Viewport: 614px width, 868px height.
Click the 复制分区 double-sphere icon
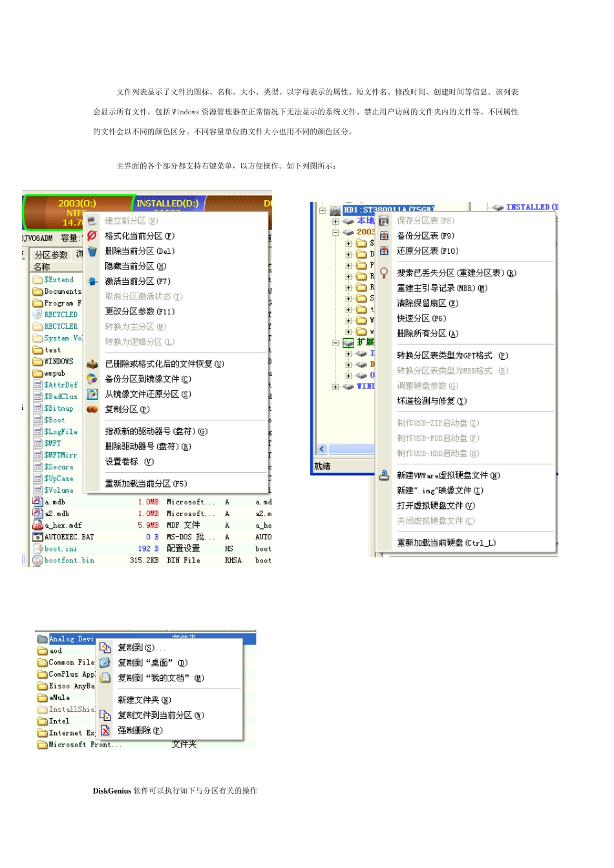point(92,409)
